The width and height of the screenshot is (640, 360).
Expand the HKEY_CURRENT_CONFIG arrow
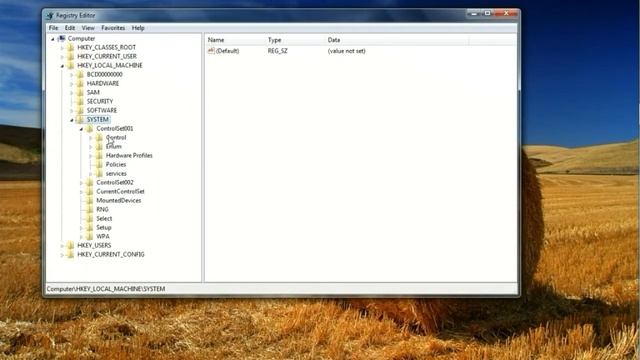pyautogui.click(x=62, y=255)
